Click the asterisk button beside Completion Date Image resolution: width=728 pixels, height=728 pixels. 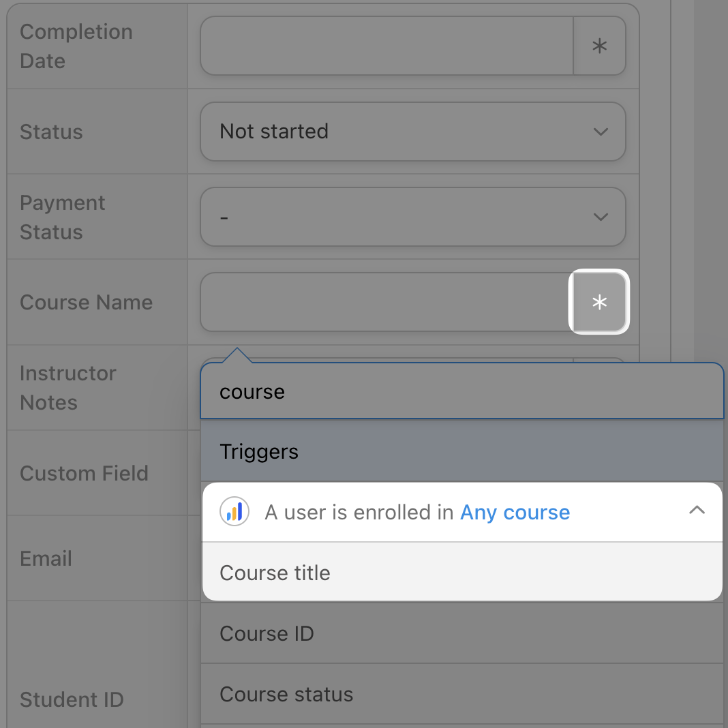pyautogui.click(x=599, y=46)
